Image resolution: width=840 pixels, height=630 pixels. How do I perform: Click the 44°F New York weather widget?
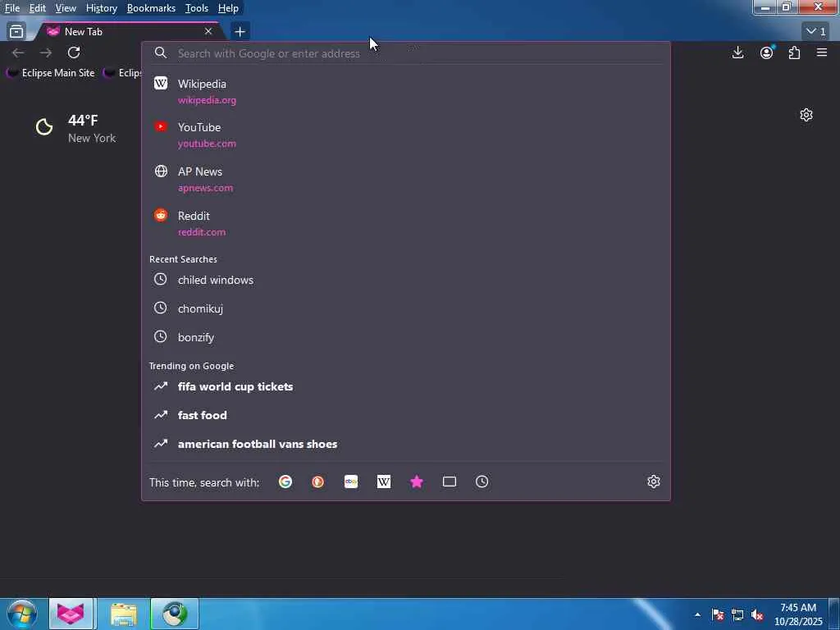pyautogui.click(x=76, y=129)
